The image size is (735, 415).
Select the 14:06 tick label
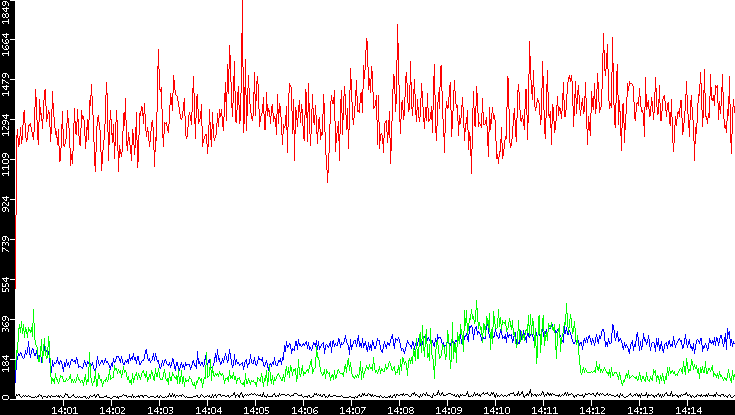304,409
